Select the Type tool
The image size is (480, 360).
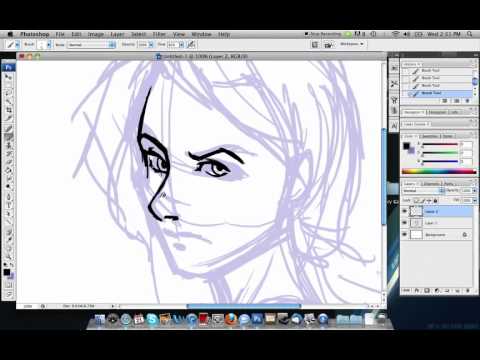coord(9,205)
